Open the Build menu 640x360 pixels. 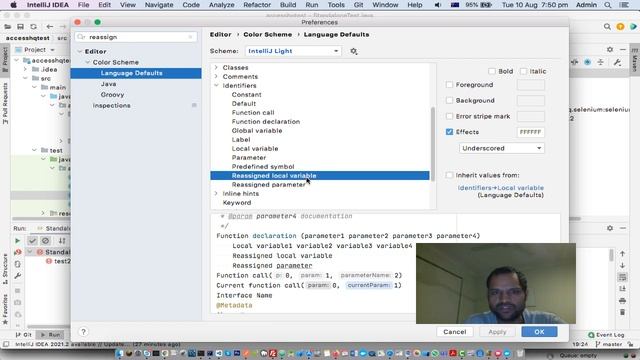click(x=288, y=5)
